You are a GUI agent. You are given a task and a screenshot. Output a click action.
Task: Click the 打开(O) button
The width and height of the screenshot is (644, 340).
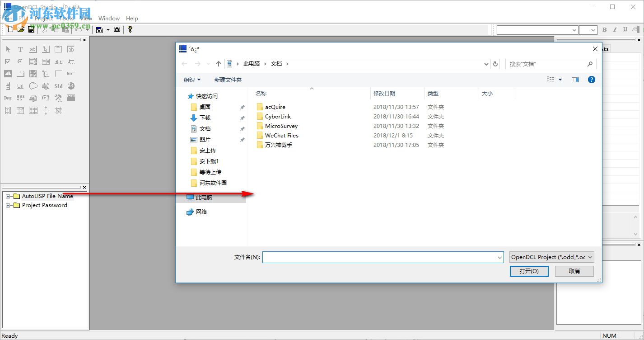[x=528, y=271]
